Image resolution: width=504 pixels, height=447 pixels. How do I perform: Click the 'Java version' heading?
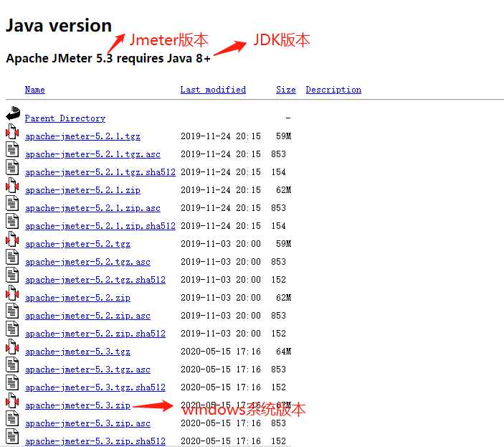pyautogui.click(x=59, y=25)
